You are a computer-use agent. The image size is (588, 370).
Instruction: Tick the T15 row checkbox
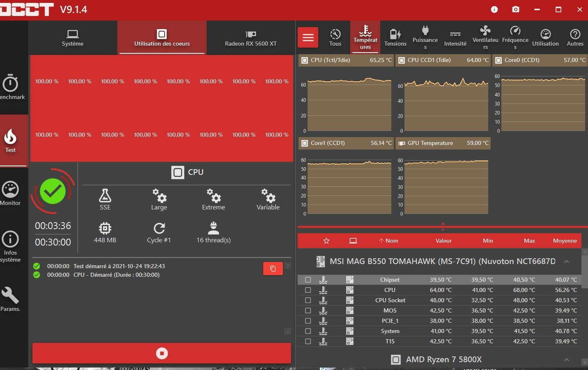point(308,341)
